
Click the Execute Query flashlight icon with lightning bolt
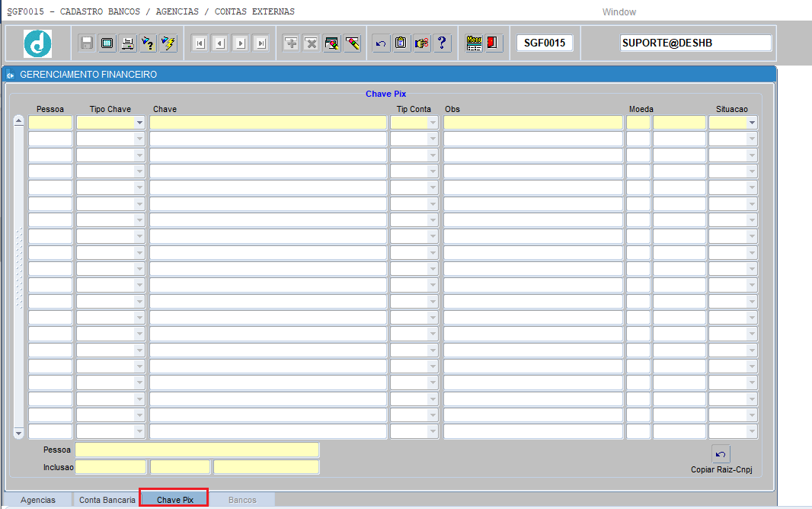click(168, 43)
